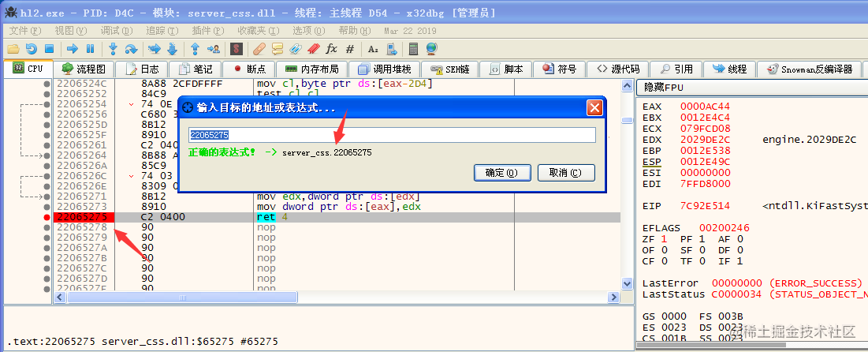Screen dimensions: 868x352
Task: Click the disassembly vertical scrollbar up arrow
Action: (x=627, y=85)
